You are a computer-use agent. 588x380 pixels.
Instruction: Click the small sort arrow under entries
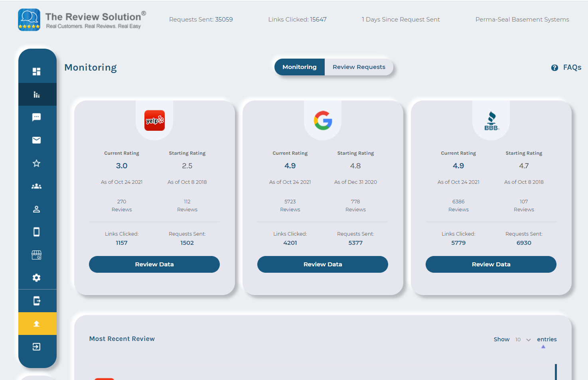543,347
